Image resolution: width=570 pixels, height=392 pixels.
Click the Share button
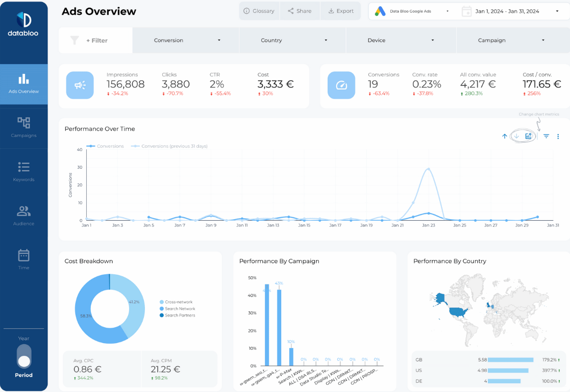[x=300, y=11]
